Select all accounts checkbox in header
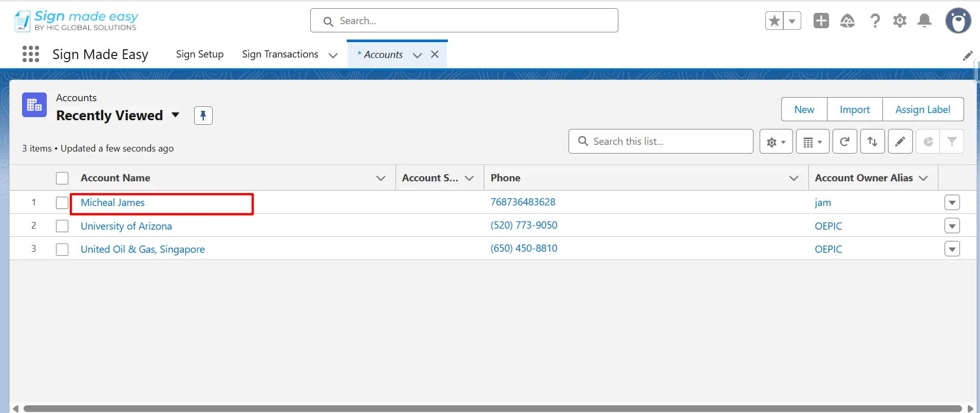The width and height of the screenshot is (980, 413). click(62, 178)
